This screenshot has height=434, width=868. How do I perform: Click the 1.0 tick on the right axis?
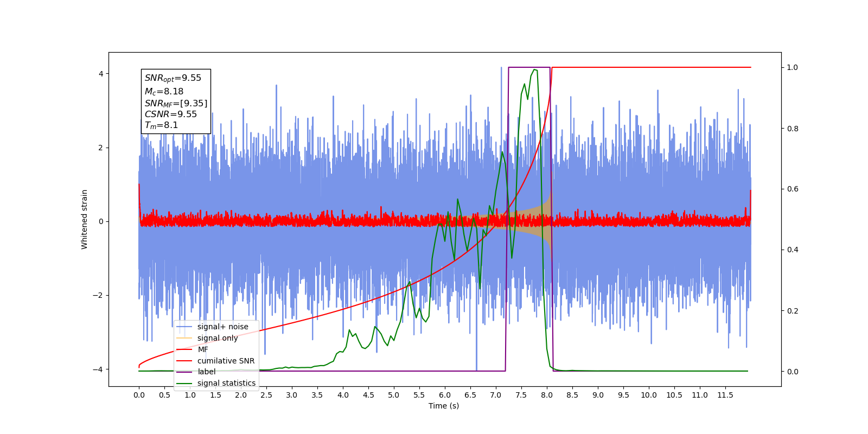tap(793, 67)
